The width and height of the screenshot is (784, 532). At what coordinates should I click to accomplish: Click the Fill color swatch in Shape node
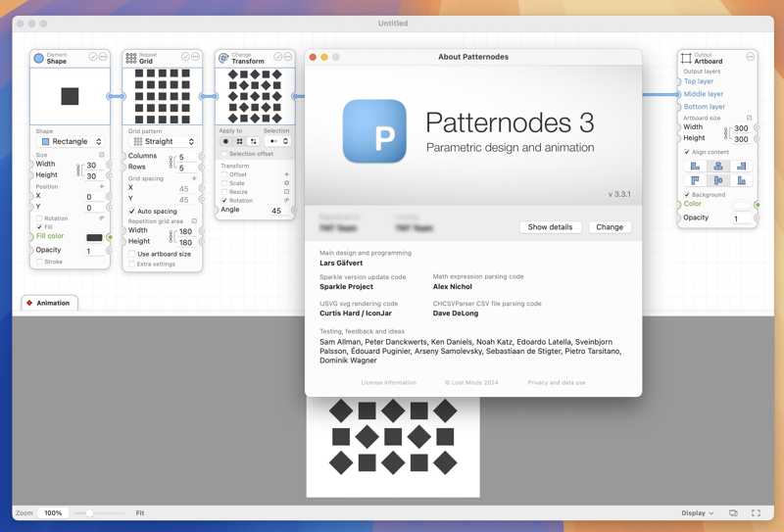pyautogui.click(x=94, y=237)
